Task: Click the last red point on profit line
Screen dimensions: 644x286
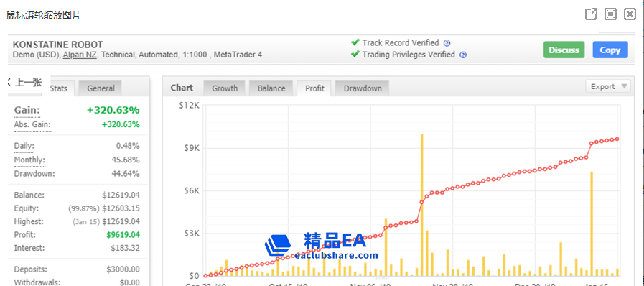Action: pyautogui.click(x=617, y=139)
